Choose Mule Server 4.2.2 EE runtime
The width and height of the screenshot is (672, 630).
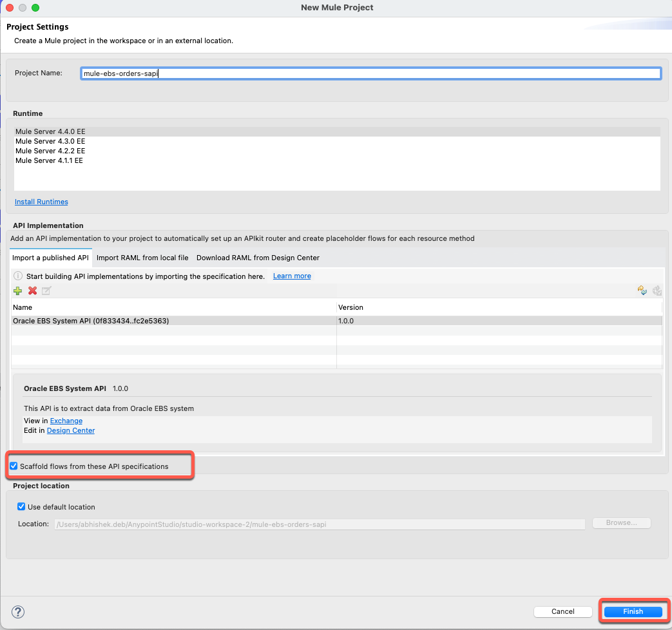tap(337, 151)
